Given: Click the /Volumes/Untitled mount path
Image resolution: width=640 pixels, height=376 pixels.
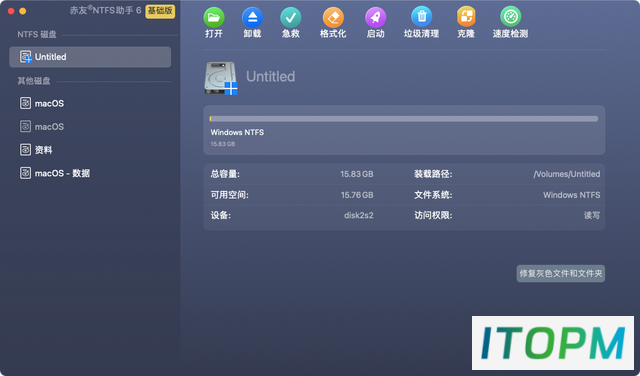Looking at the screenshot, I should coord(567,174).
